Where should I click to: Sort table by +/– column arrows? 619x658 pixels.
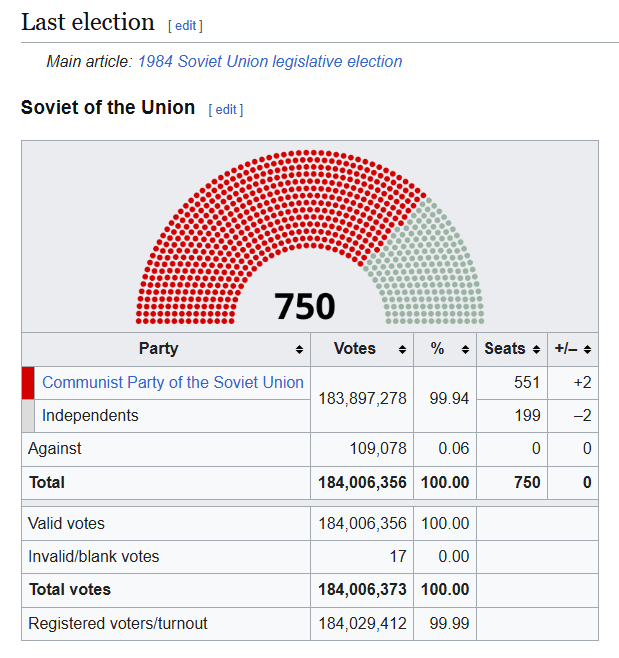click(587, 349)
